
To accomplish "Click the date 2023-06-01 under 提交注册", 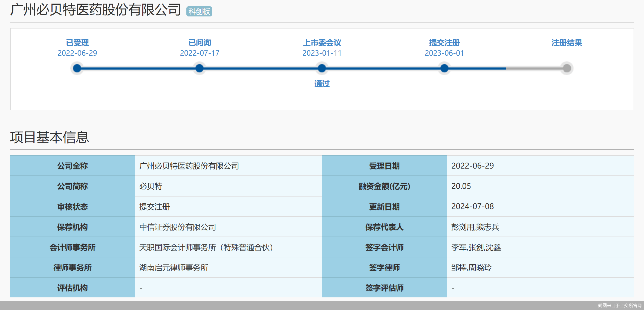I will pyautogui.click(x=444, y=53).
